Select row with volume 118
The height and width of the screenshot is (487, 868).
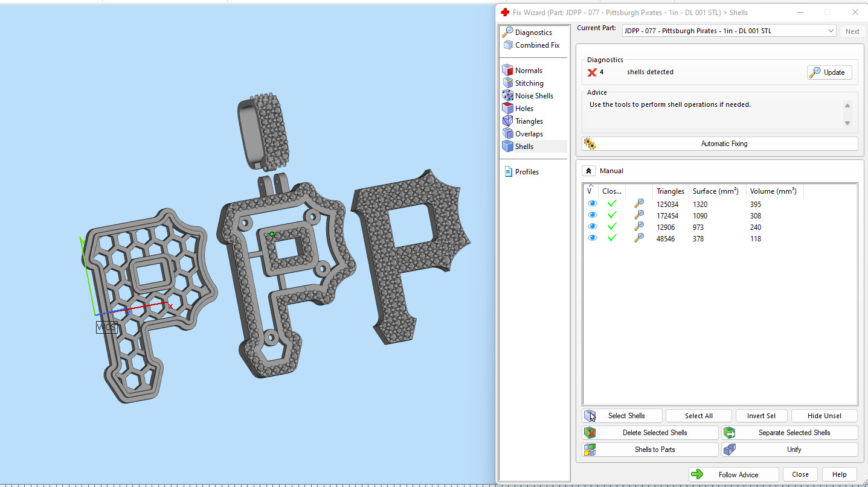pos(719,238)
